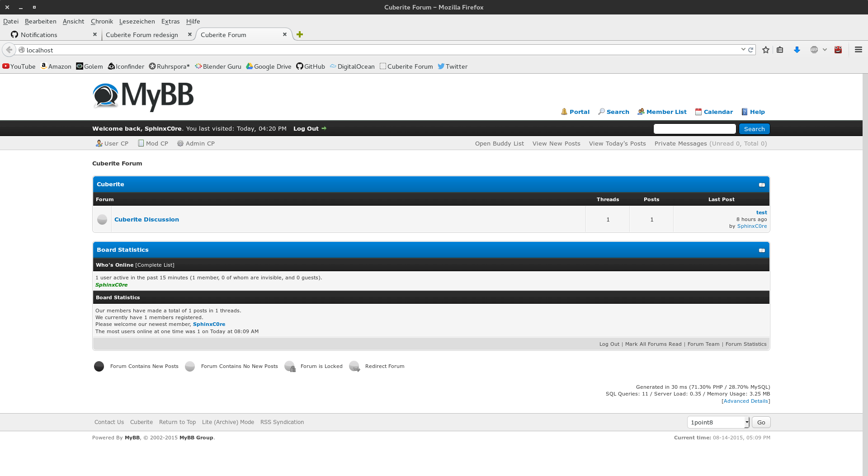Open the Chronik menu

102,21
